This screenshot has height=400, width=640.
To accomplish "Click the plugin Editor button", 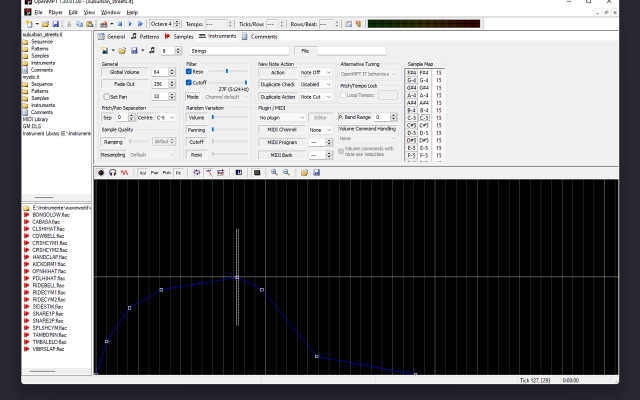I will 320,118.
